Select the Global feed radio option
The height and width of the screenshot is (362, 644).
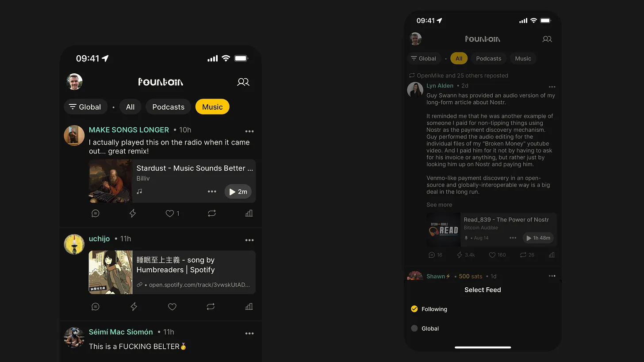pos(414,328)
